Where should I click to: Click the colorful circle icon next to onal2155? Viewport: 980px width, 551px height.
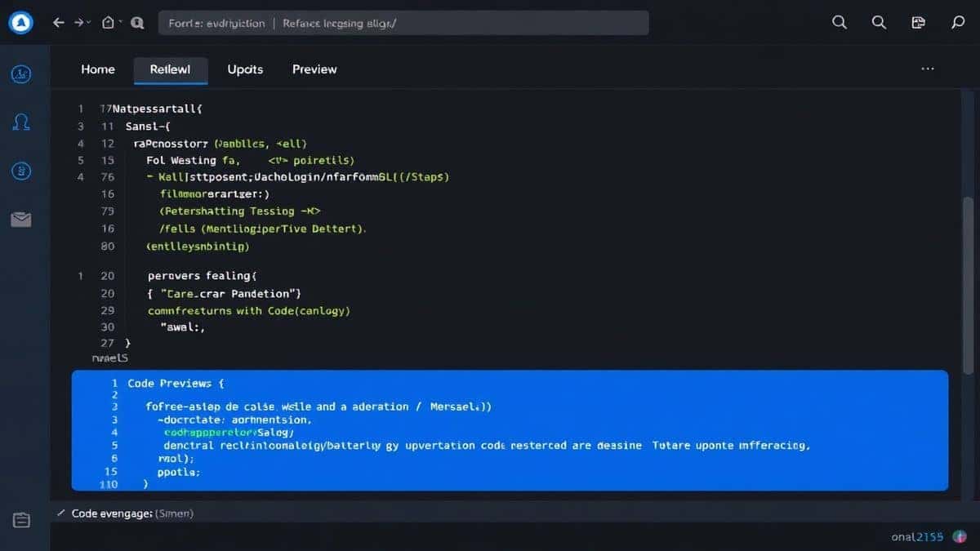tap(959, 536)
